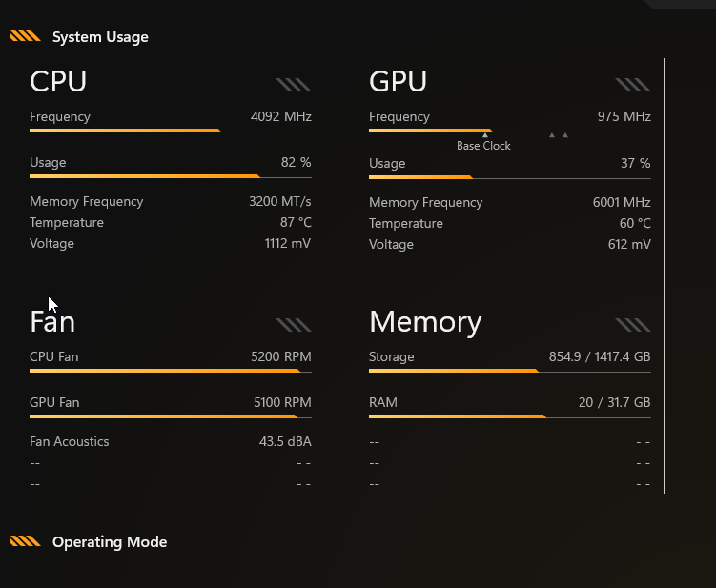This screenshot has width=716, height=588.
Task: Click the CPU Frequency progress bar
Action: [171, 131]
